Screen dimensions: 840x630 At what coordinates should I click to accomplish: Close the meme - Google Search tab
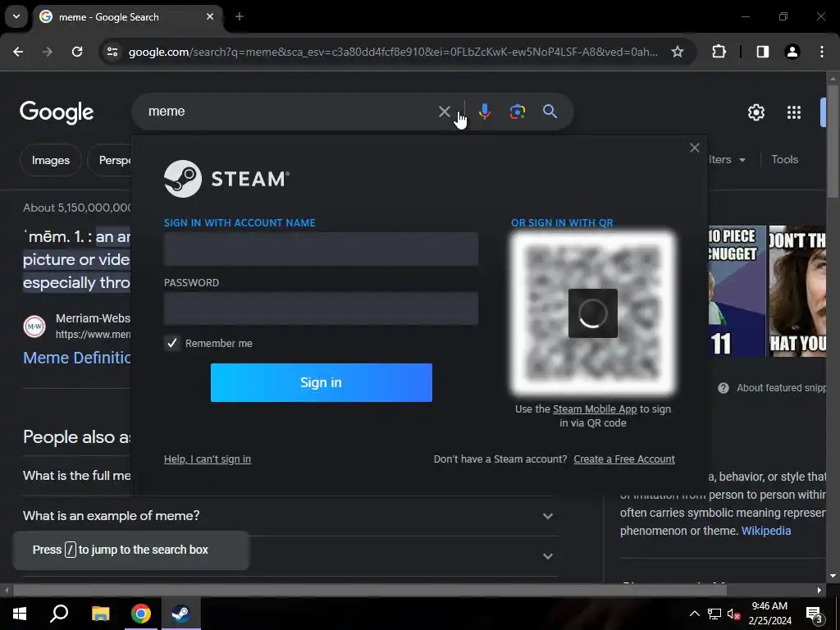[210, 16]
